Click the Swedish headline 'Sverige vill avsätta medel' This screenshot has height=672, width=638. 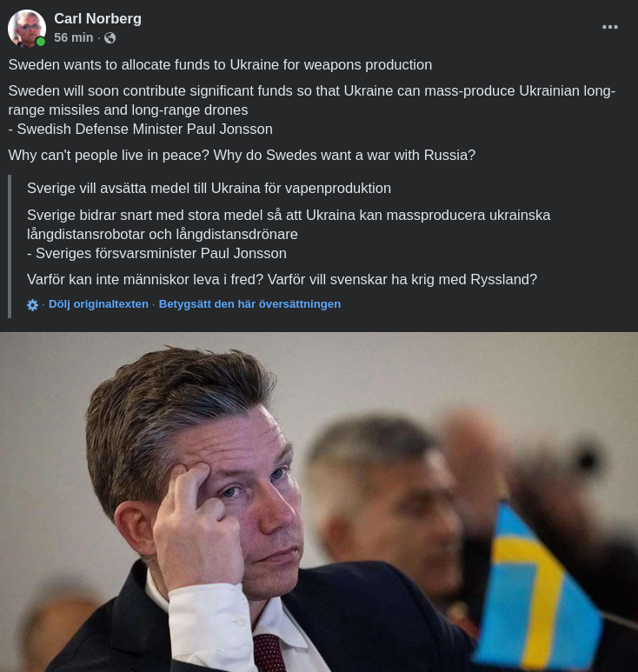coord(209,188)
